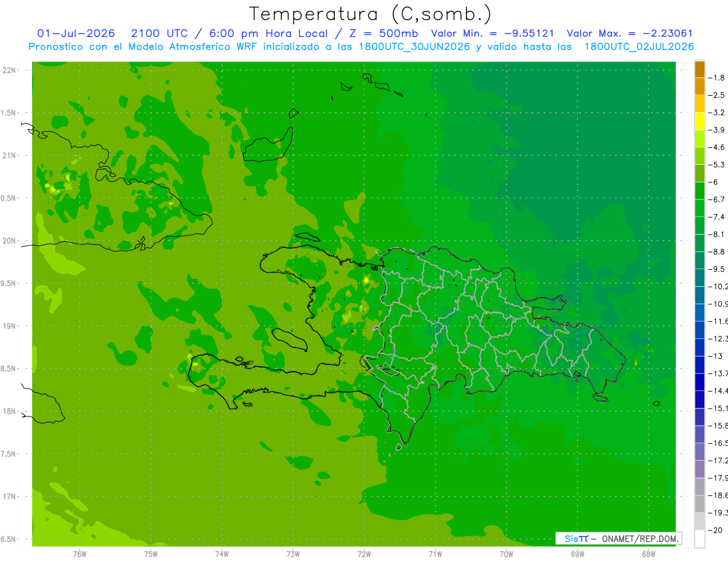Click the '-7.4' color scale label

[717, 217]
